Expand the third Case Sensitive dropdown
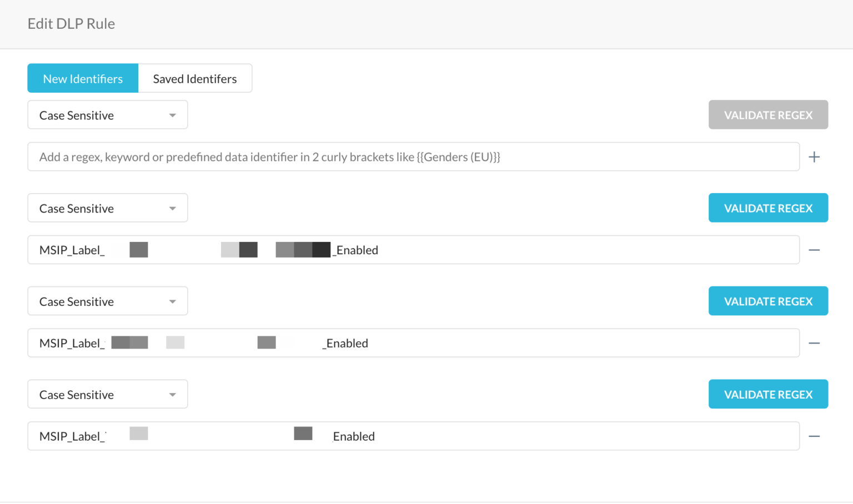The height and width of the screenshot is (504, 853). [107, 301]
